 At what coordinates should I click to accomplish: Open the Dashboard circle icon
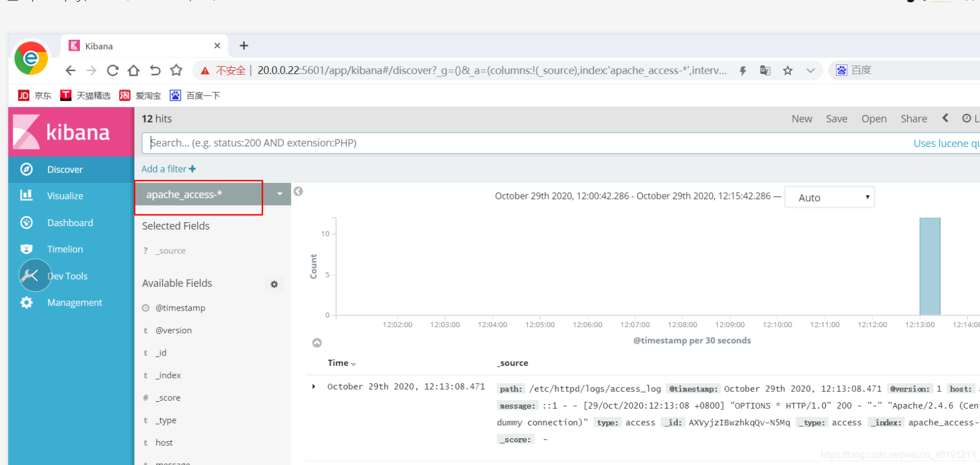pos(26,223)
